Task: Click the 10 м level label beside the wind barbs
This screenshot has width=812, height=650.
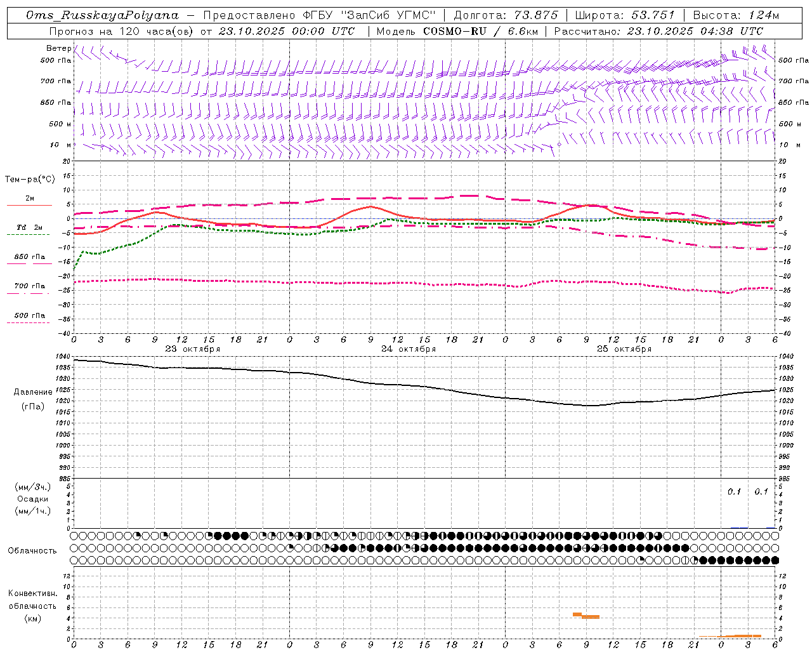Action: [62, 145]
